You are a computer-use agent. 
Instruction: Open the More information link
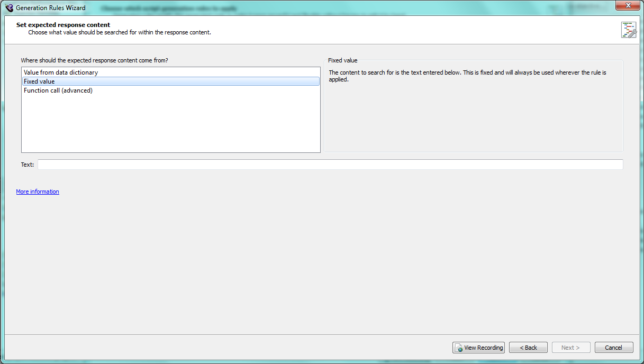pyautogui.click(x=38, y=192)
